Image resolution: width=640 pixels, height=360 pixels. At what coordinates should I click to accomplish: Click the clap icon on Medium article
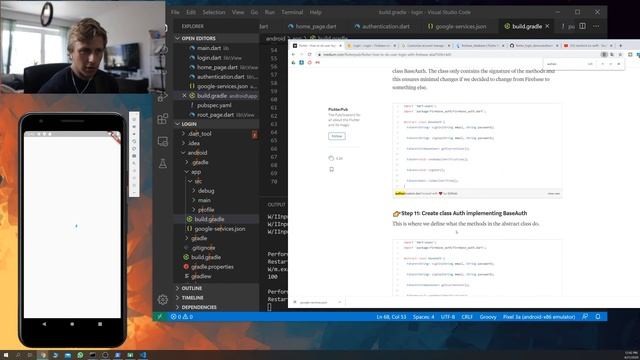point(331,158)
